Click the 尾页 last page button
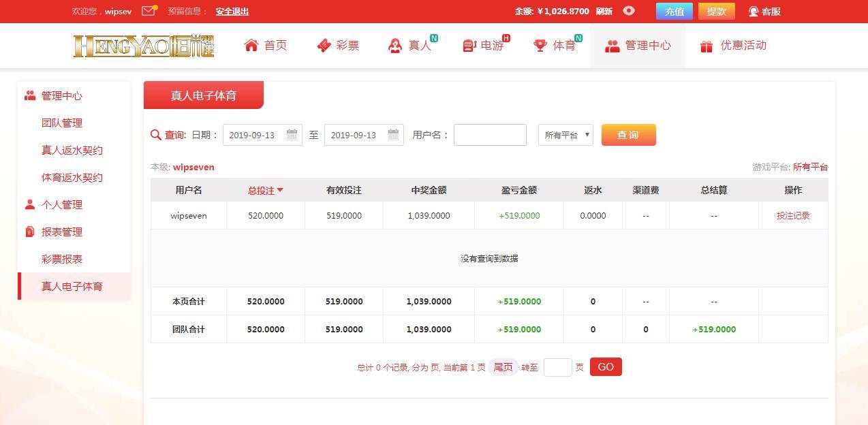This screenshot has height=425, width=868. point(503,367)
